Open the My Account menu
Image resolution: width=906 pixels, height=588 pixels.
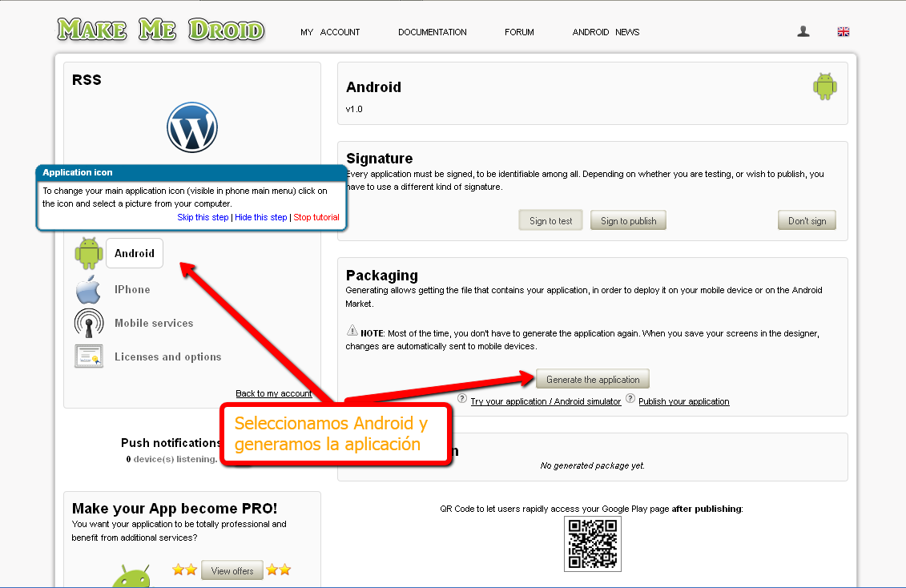[330, 32]
